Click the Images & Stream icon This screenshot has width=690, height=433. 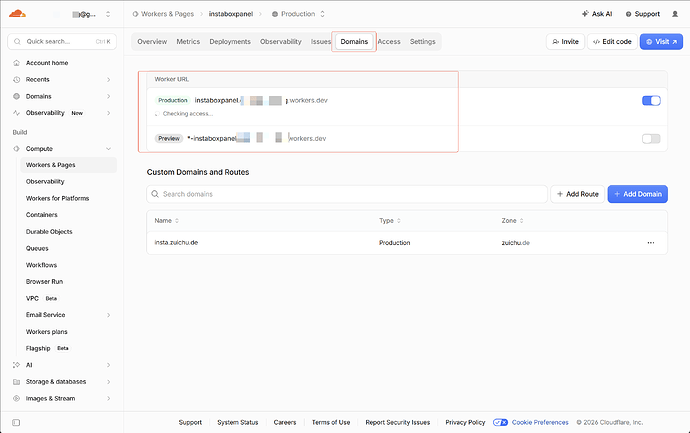pyautogui.click(x=17, y=398)
